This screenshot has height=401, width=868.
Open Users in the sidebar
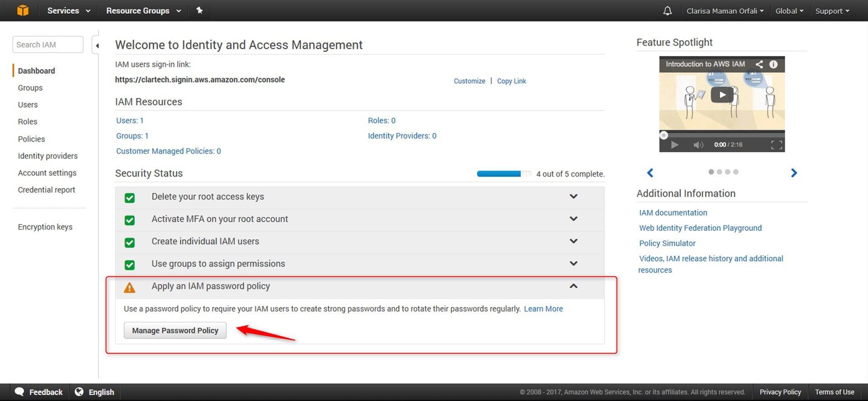(x=28, y=105)
